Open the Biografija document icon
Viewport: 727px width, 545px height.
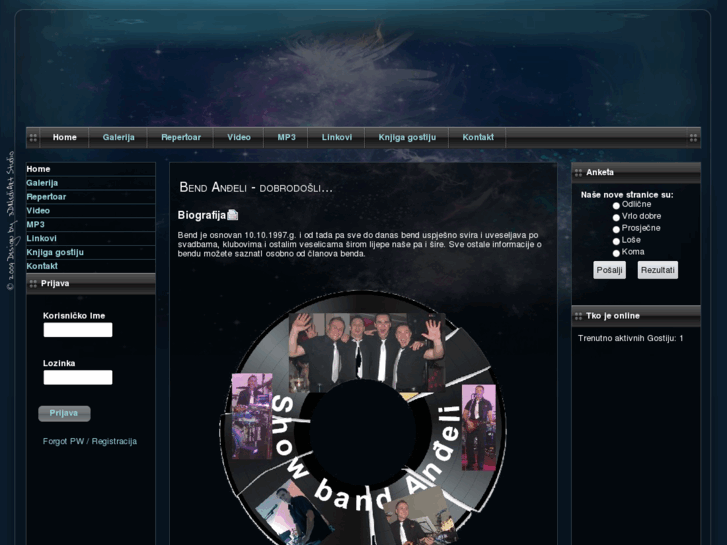(233, 215)
